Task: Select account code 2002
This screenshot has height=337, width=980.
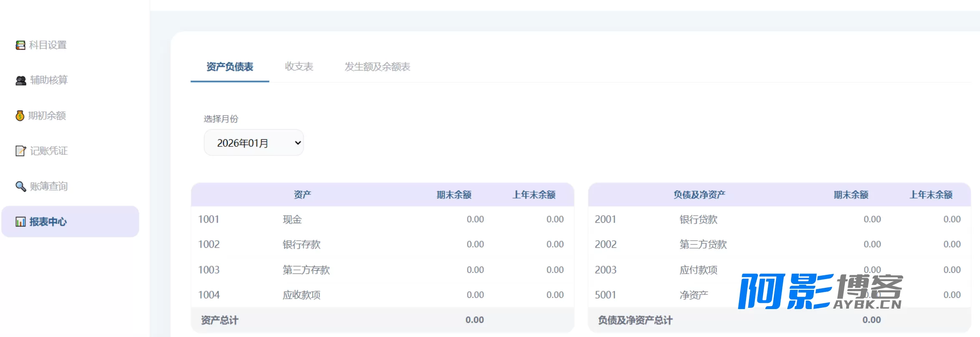Action: 606,244
